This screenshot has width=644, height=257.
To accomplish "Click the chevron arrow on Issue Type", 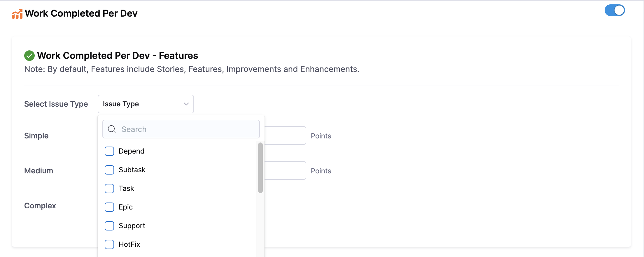I will [186, 104].
